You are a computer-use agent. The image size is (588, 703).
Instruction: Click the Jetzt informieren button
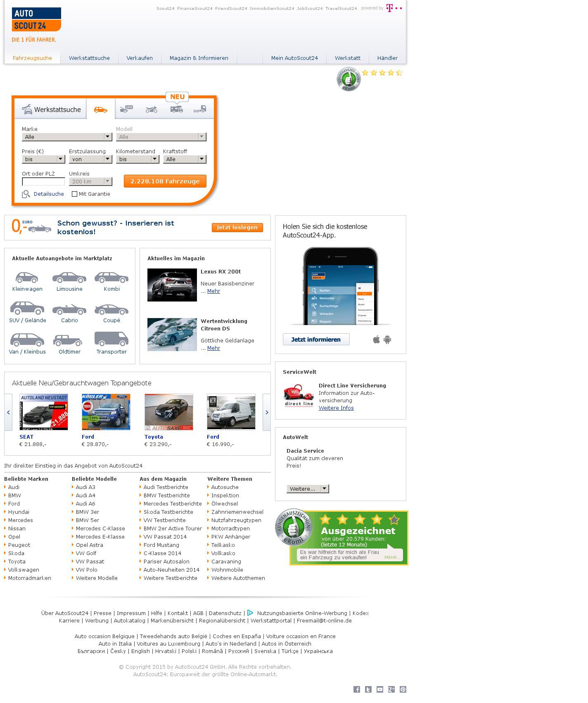coord(316,340)
